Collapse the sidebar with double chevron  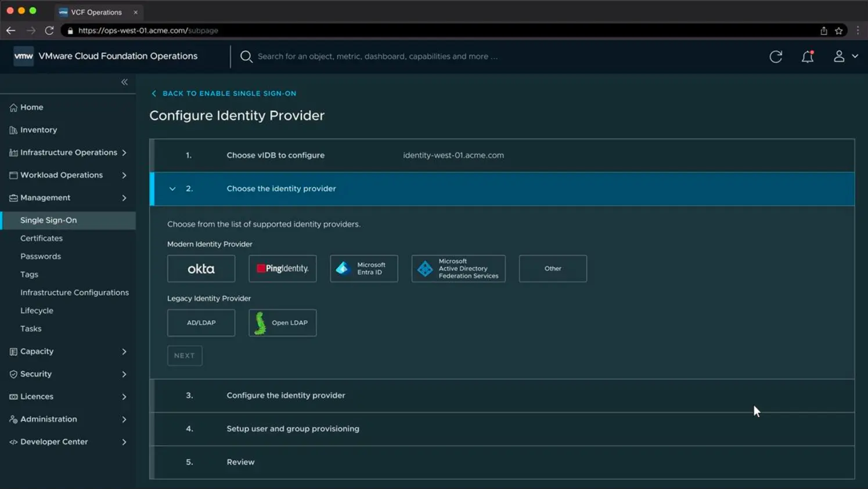coord(124,82)
